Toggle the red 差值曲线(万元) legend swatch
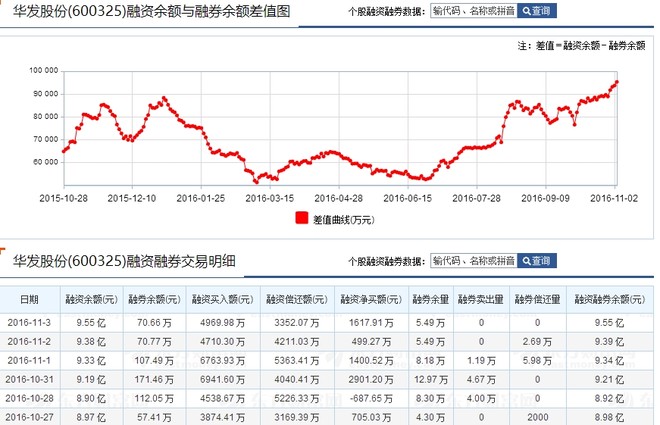Viewport: 660px width, 425px height. (x=301, y=218)
